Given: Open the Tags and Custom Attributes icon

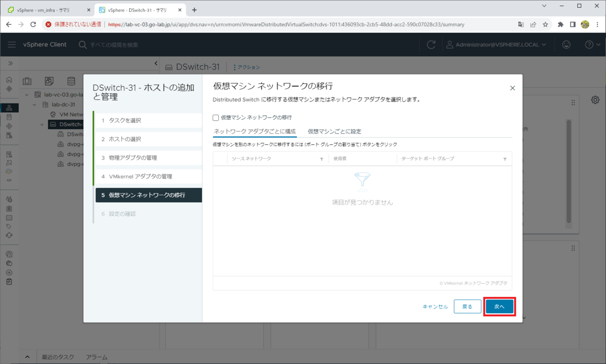Looking at the screenshot, I should coord(9,226).
